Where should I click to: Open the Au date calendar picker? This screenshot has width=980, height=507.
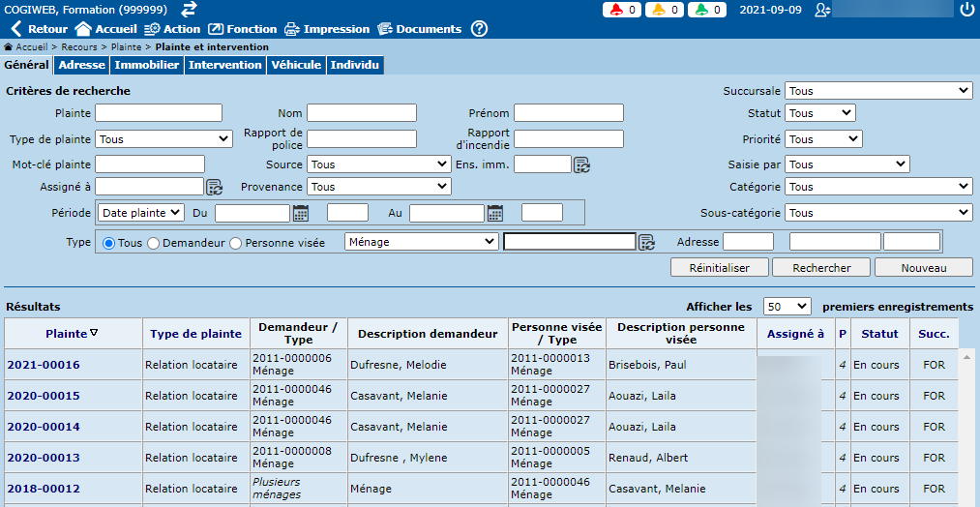tap(495, 213)
